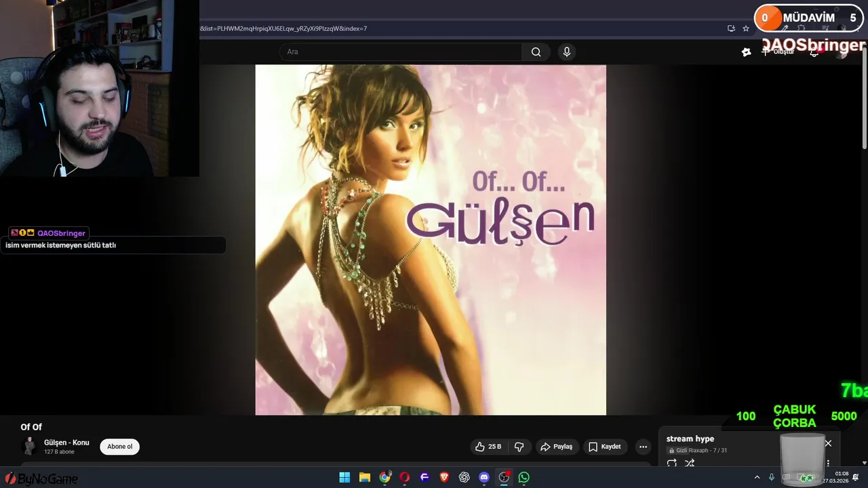Click the Gülşen channel avatar

coord(29,446)
